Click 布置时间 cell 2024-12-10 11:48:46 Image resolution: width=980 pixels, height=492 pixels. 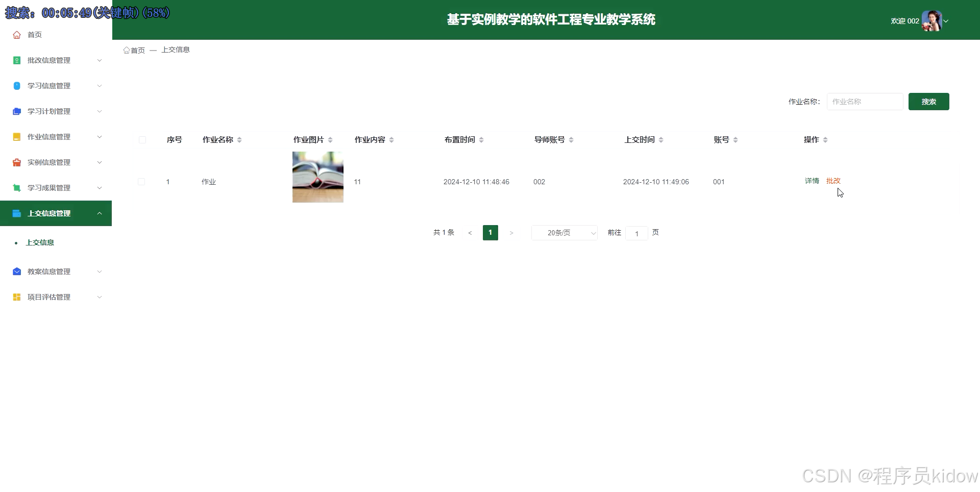pos(476,182)
